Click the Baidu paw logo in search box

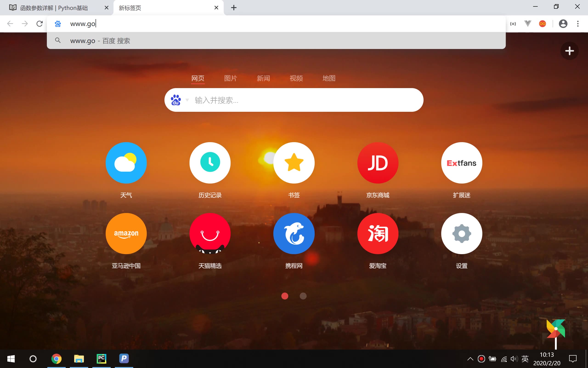click(176, 100)
